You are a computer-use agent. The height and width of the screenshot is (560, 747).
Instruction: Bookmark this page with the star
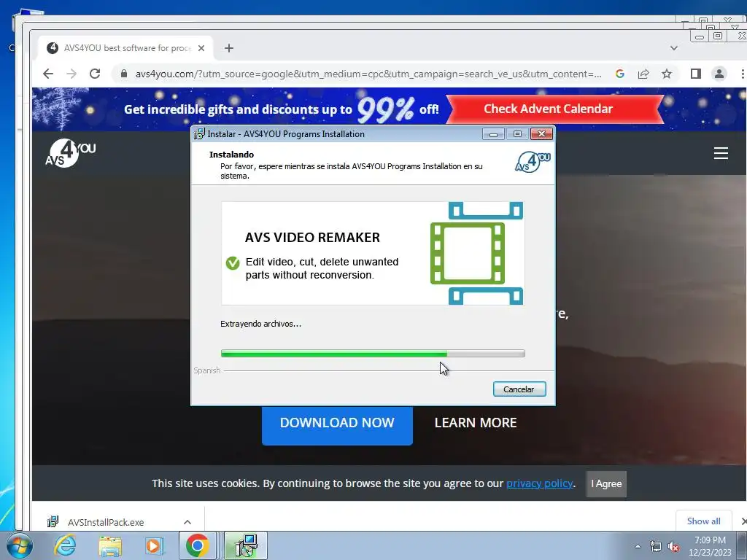(667, 74)
